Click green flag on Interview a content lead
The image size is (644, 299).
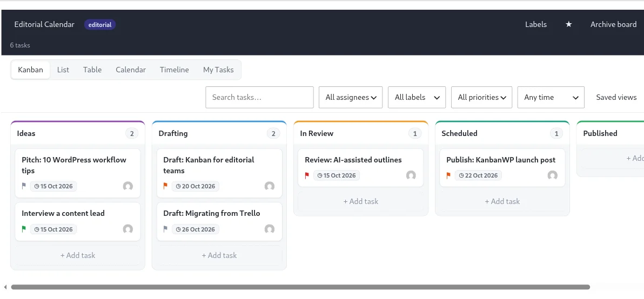[x=24, y=229]
